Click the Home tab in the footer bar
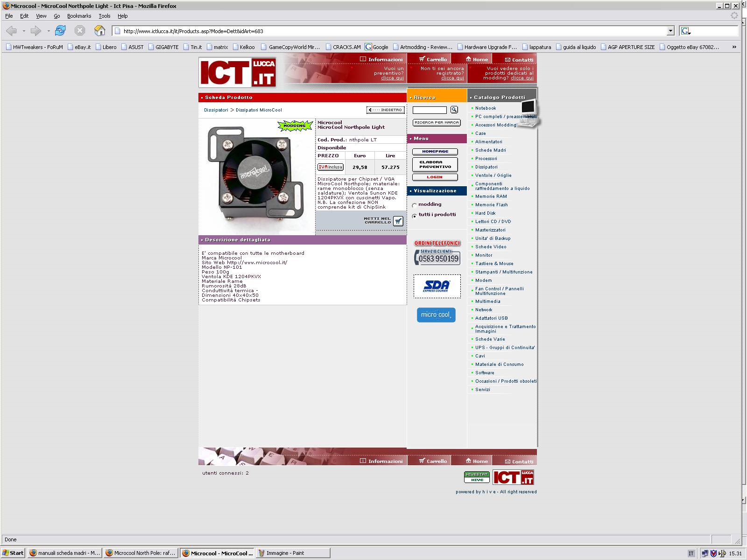The width and height of the screenshot is (747, 560). (x=477, y=461)
